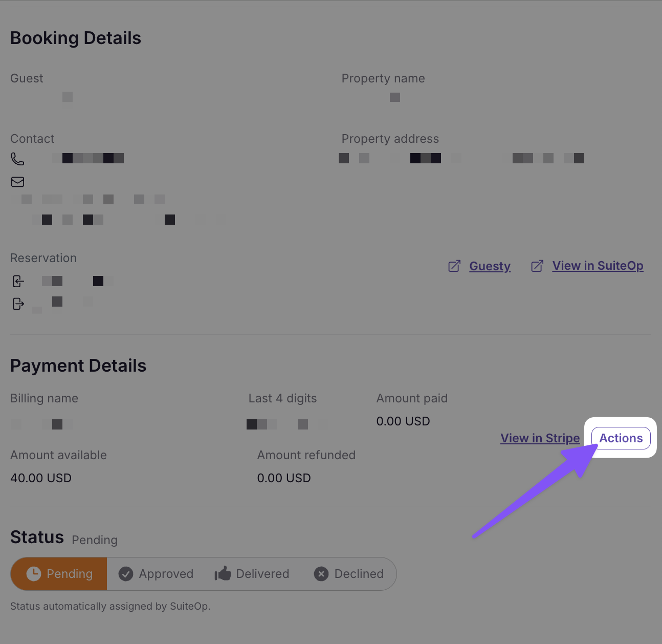This screenshot has width=662, height=644.
Task: Click the check-in arrow icon under Reservation
Action: 18,281
